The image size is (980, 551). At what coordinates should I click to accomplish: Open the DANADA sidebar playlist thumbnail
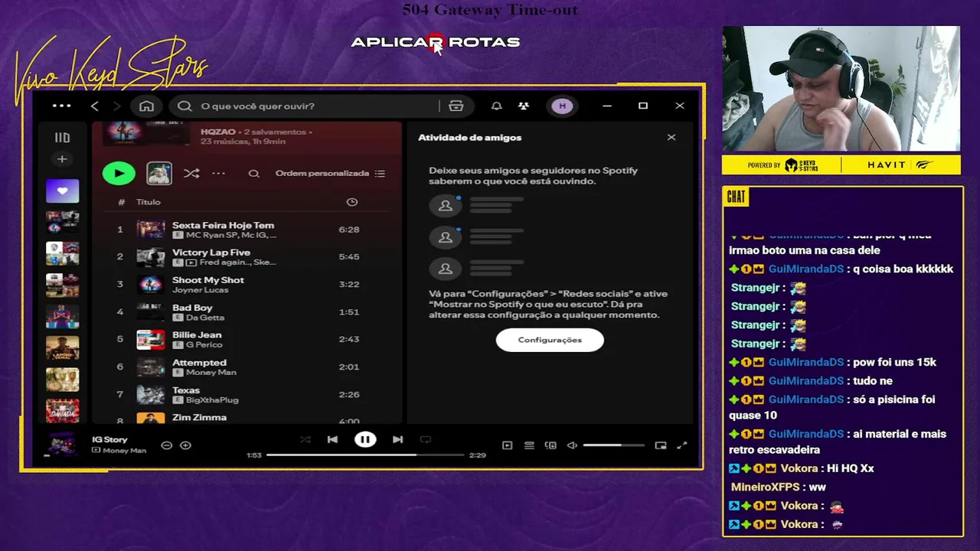(x=62, y=411)
